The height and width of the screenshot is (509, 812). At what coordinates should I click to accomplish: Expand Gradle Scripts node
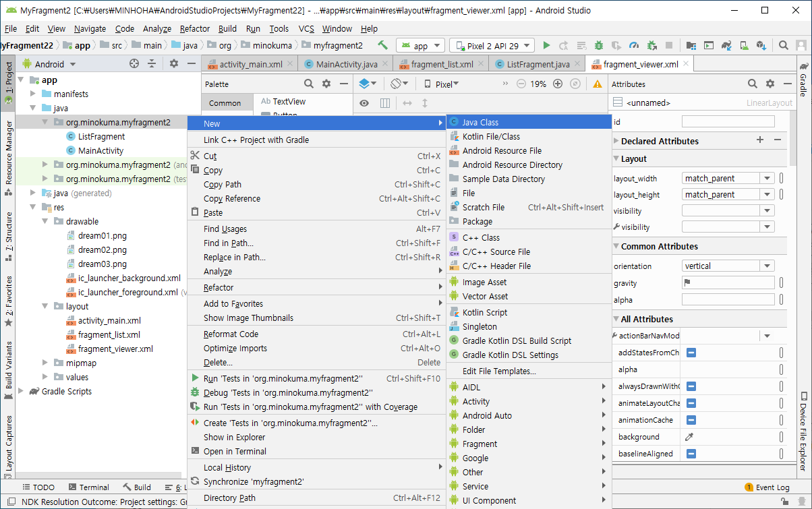(x=20, y=391)
